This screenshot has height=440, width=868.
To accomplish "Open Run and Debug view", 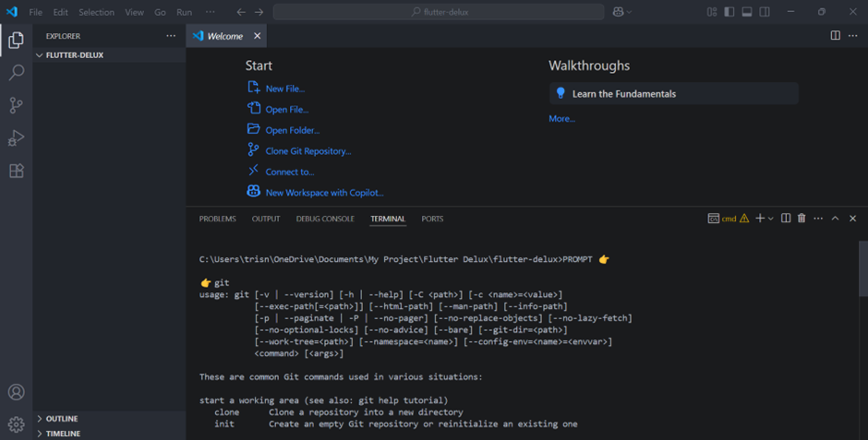I will [x=16, y=137].
